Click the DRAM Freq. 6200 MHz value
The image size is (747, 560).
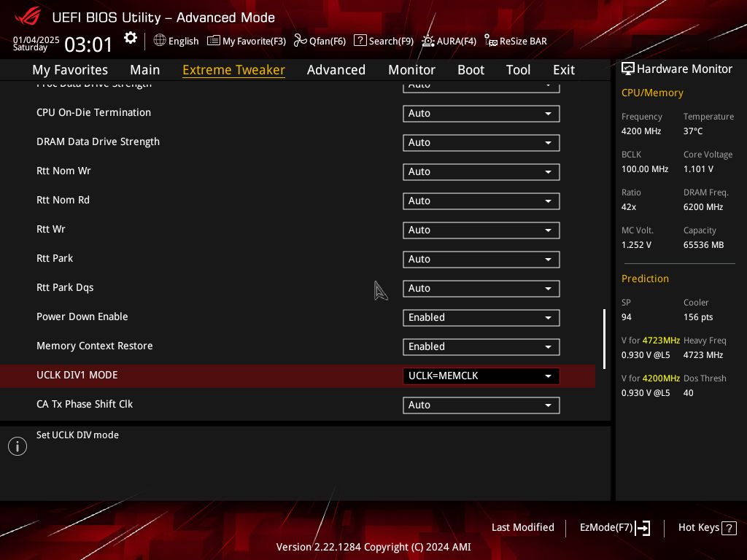[703, 206]
